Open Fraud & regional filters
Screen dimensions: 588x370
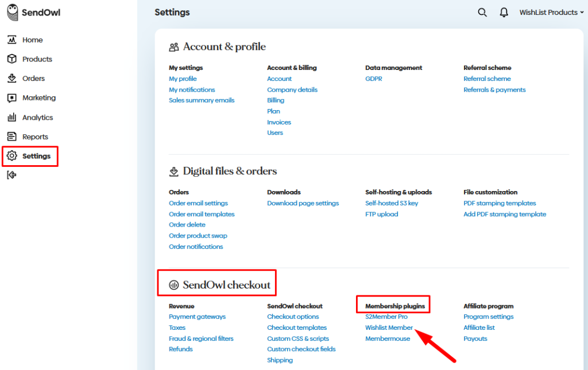pos(201,338)
